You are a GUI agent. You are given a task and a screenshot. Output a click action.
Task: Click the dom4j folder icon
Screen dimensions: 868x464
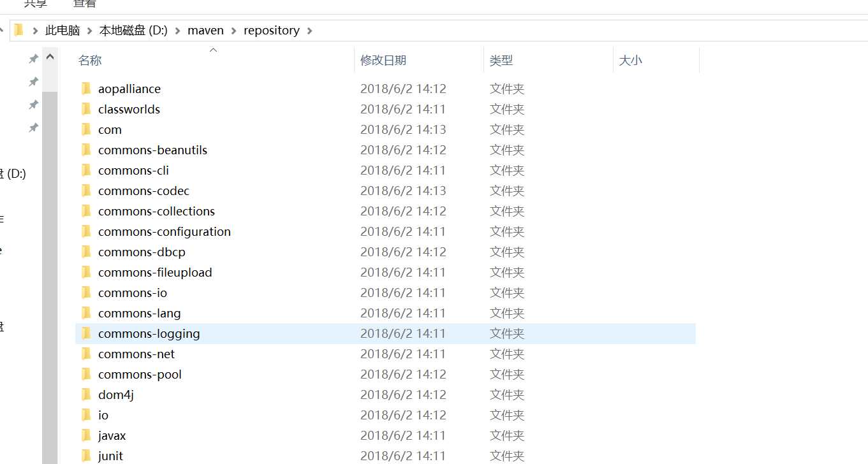tap(87, 395)
